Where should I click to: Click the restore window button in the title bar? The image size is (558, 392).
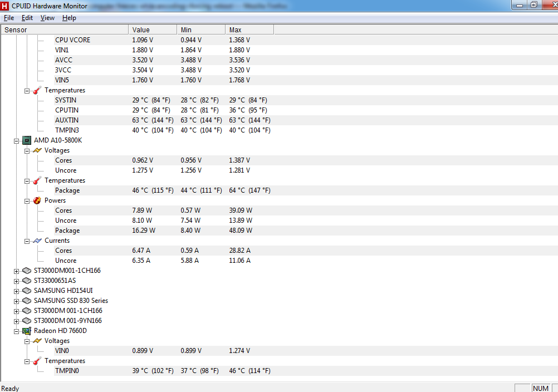[534, 4]
